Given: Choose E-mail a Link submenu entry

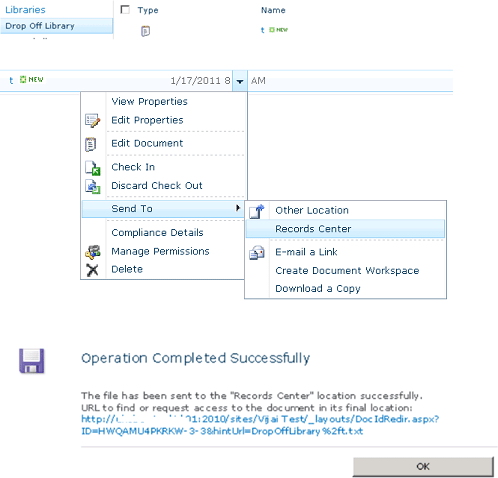Looking at the screenshot, I should click(x=306, y=252).
